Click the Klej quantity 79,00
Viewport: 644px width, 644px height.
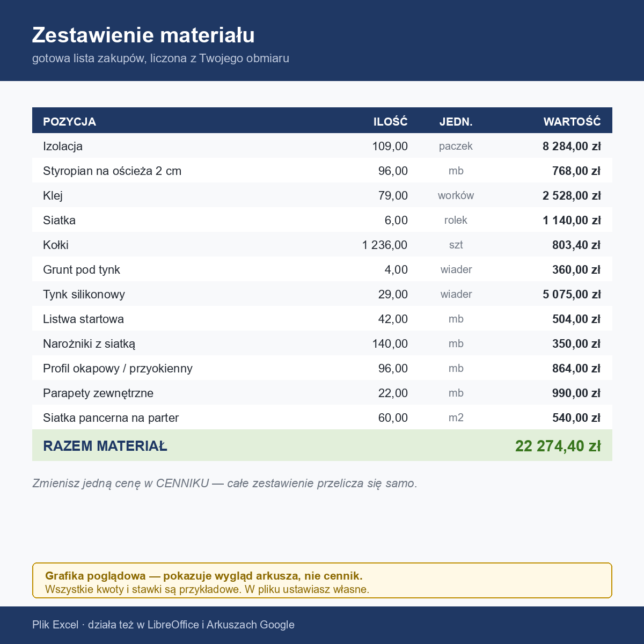click(393, 195)
